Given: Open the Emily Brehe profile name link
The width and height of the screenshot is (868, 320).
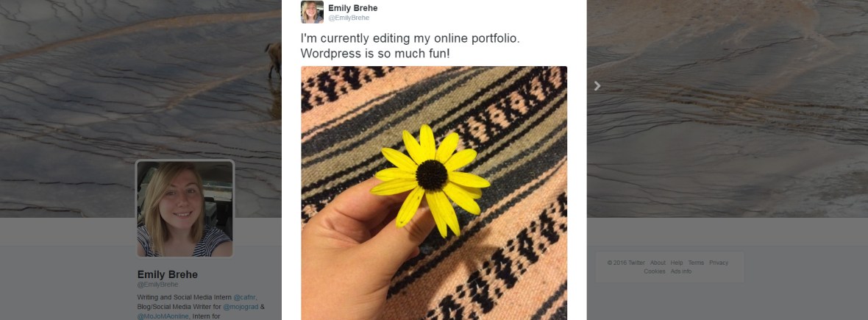Looking at the screenshot, I should click(167, 274).
